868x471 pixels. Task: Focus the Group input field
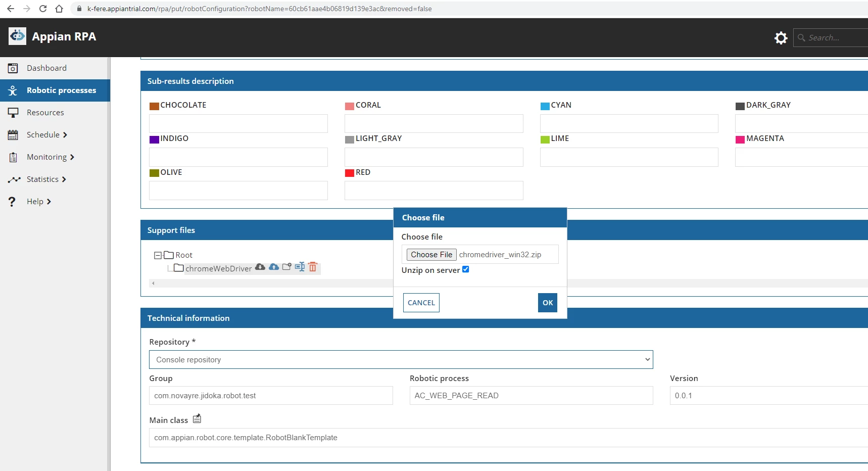click(271, 396)
